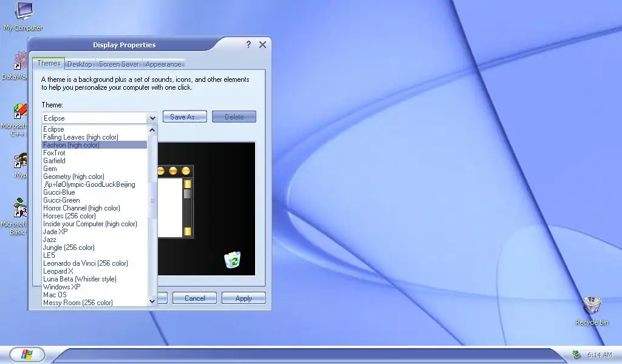Image resolution: width=622 pixels, height=364 pixels.
Task: Select the Microsoft C++ desktop shortcut
Action: coord(18,120)
